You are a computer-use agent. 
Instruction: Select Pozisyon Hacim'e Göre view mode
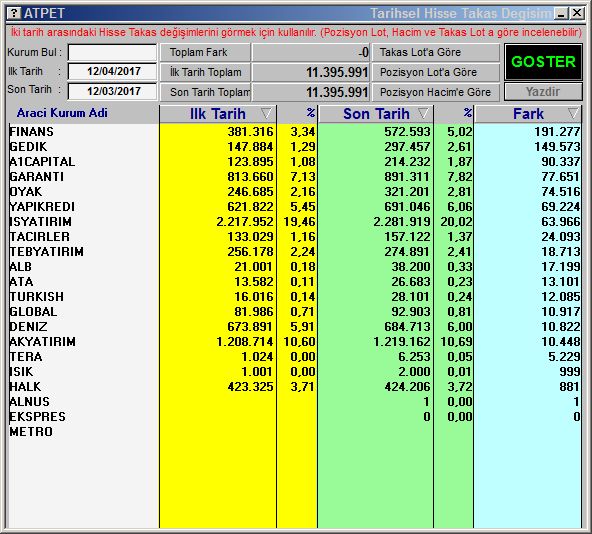pyautogui.click(x=436, y=92)
